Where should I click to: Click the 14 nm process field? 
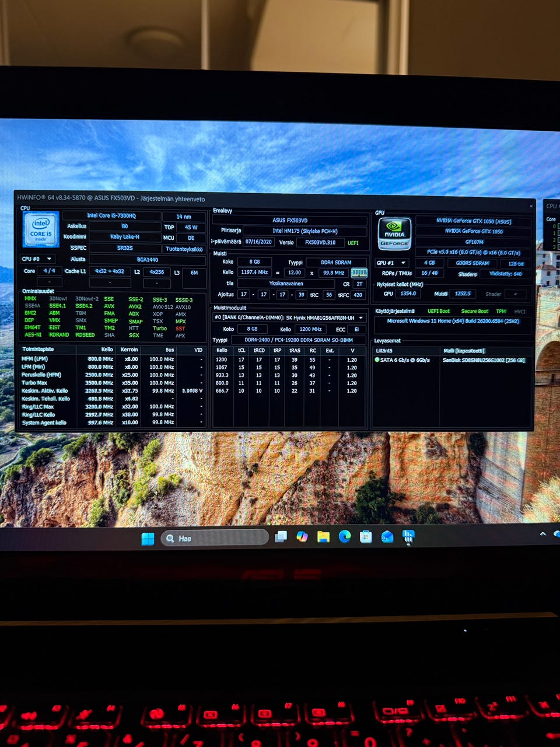[184, 217]
